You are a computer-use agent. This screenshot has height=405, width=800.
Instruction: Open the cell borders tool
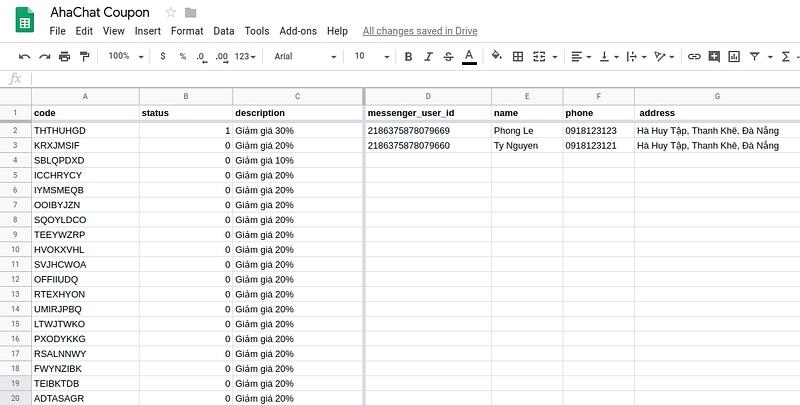click(x=518, y=57)
